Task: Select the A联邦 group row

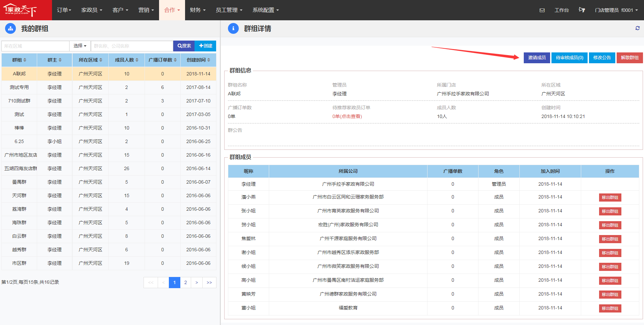Action: coord(109,74)
